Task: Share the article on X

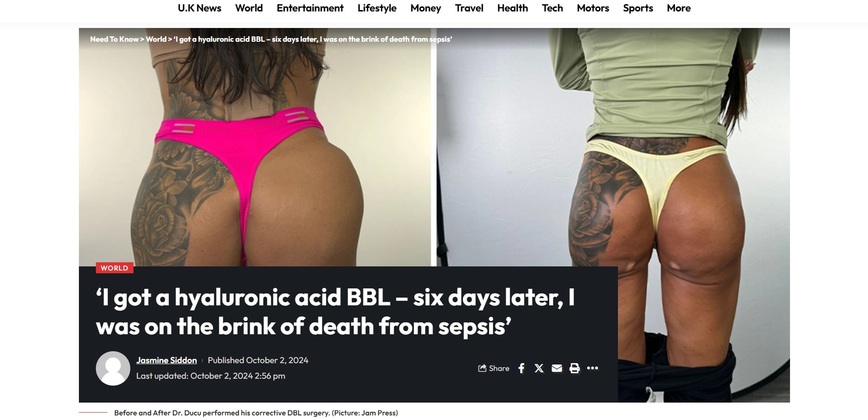Action: [x=539, y=368]
